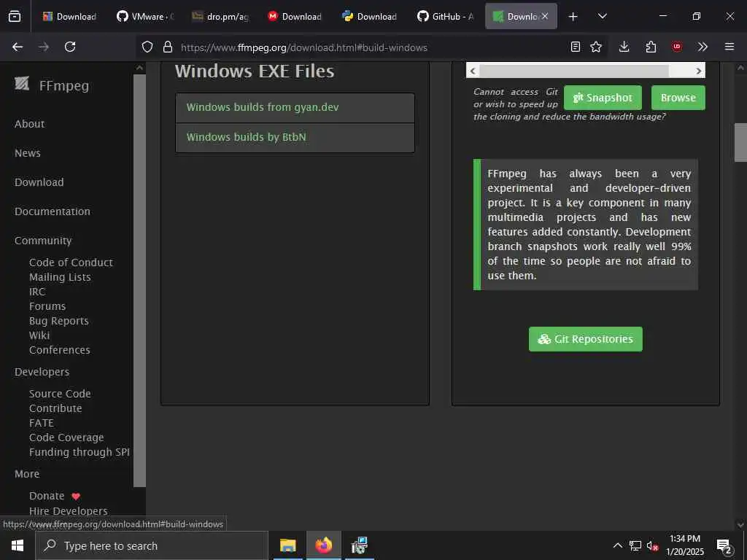747x560 pixels.
Task: Show more tools overflow chevrons
Action: tap(703, 47)
